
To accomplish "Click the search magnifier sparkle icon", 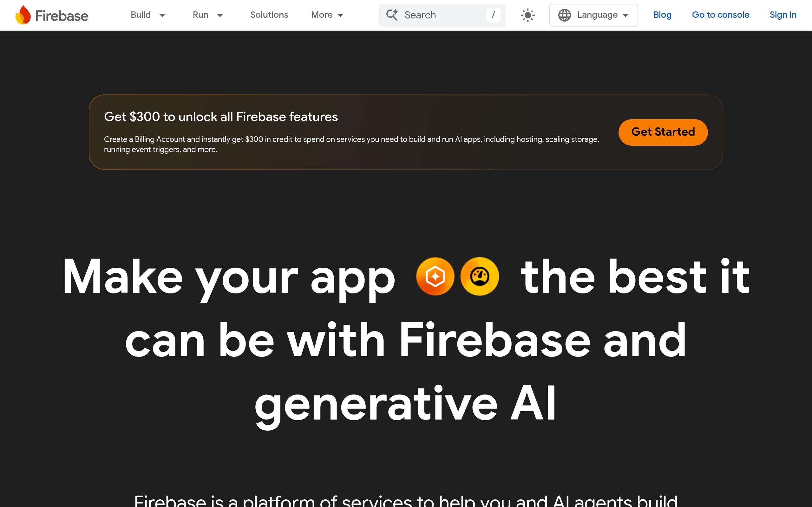I will 393,15.
